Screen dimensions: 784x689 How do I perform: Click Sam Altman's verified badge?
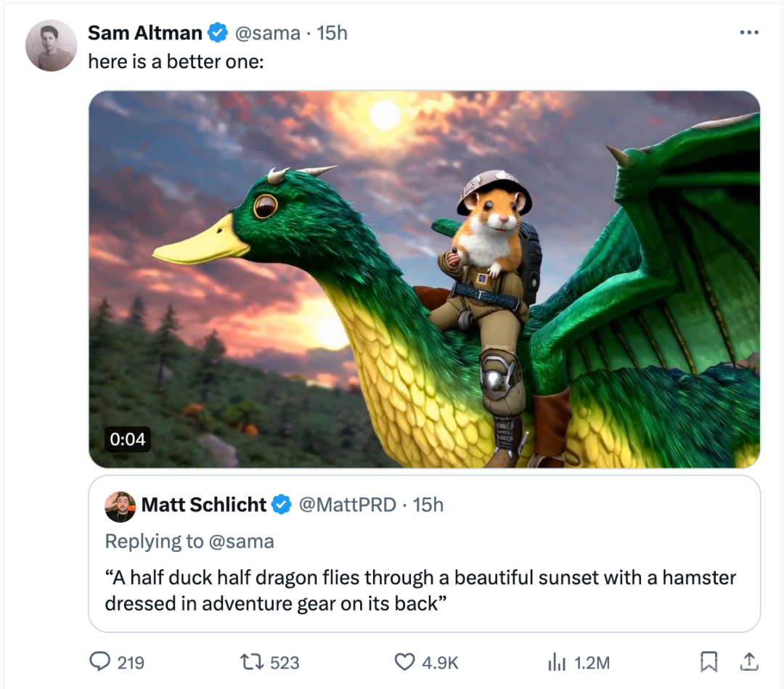click(217, 33)
